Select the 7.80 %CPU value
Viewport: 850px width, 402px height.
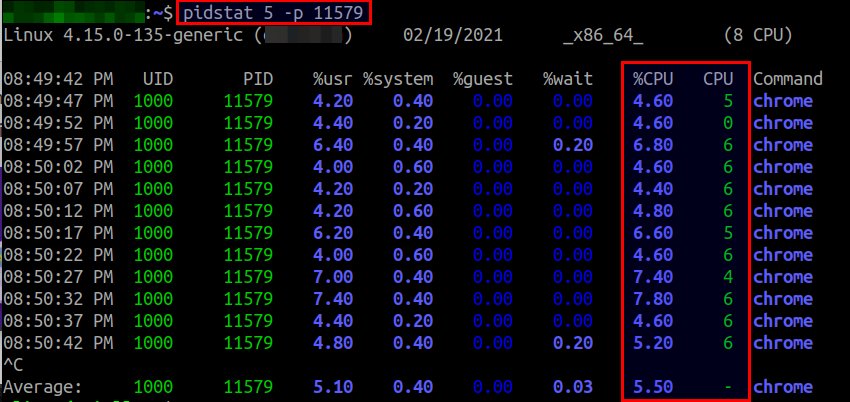[x=653, y=299]
